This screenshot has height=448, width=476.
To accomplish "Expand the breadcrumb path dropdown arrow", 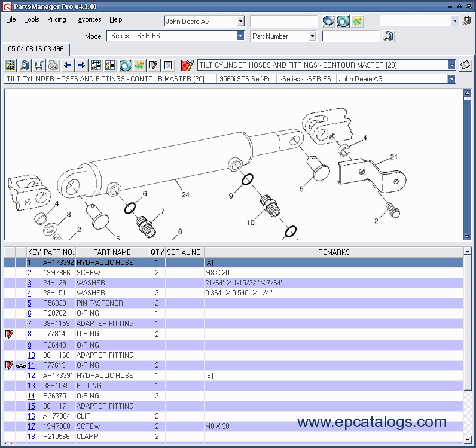I will 451,79.
